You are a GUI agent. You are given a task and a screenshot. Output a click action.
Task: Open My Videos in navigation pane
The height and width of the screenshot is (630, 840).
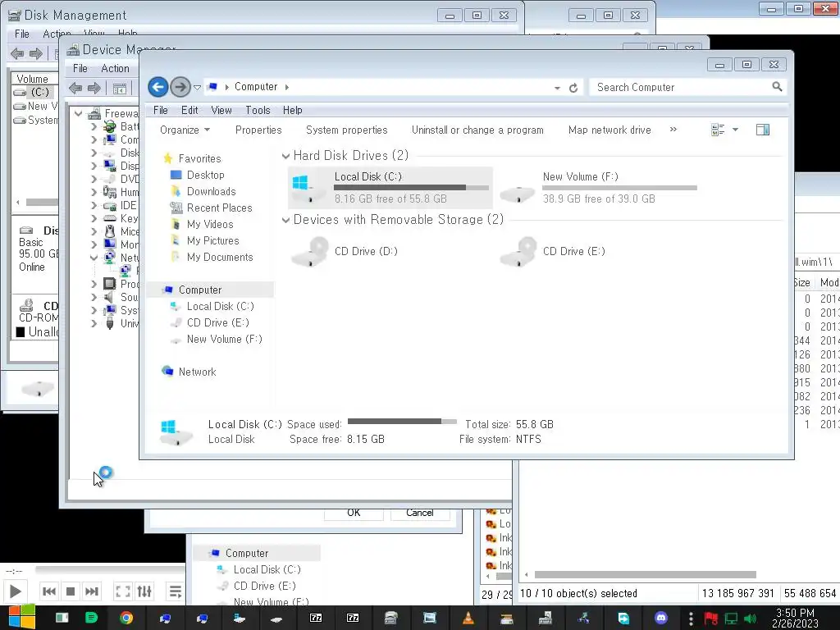pos(210,225)
